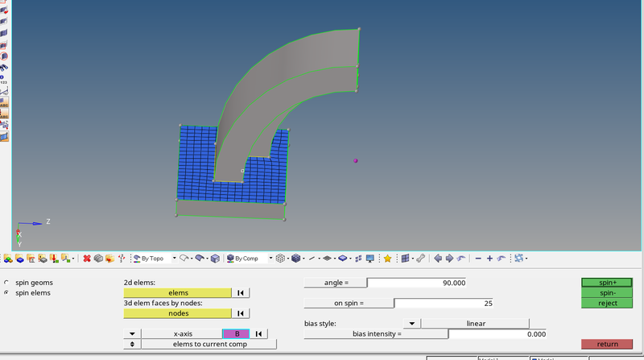Open the x-axis direction selector dropdown arrow
This screenshot has width=644, height=360.
[x=132, y=333]
